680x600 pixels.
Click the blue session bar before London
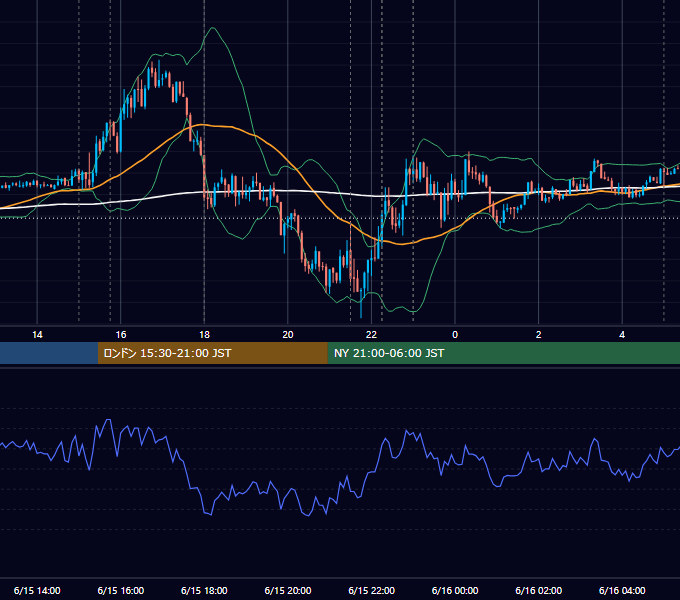coord(49,353)
